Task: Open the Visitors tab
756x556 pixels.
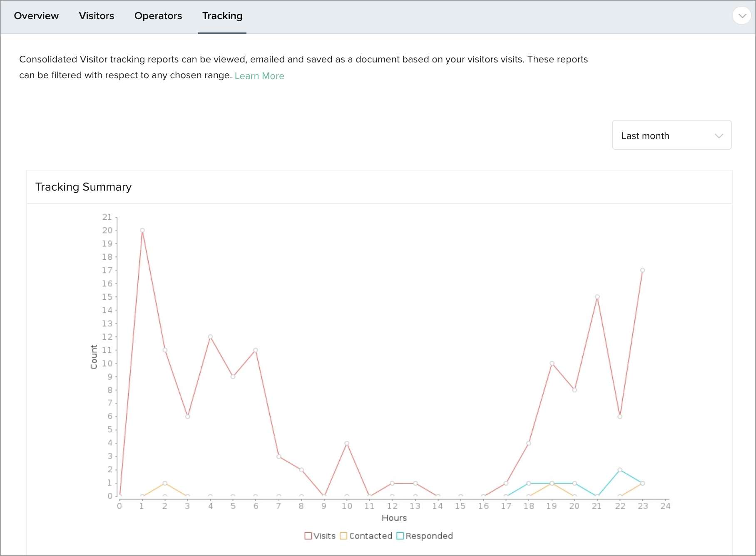Action: [x=96, y=16]
